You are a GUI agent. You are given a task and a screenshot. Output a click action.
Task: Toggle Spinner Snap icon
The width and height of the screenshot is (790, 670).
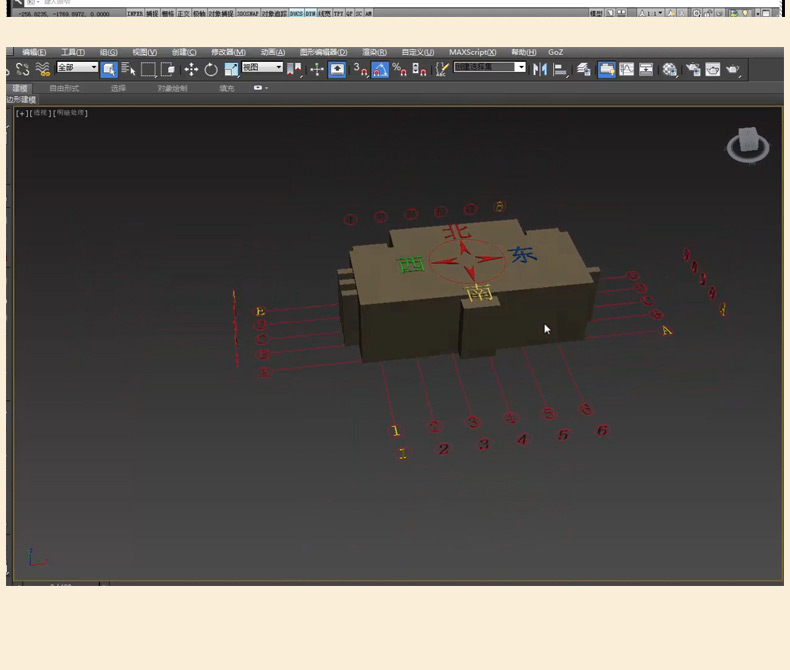419,70
